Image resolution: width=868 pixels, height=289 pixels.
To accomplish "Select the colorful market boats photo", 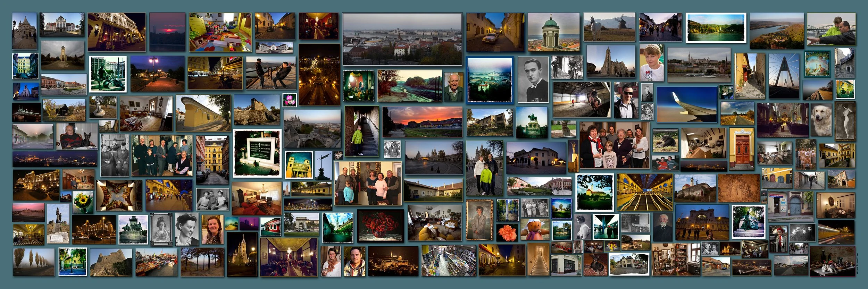I will coord(156,262).
